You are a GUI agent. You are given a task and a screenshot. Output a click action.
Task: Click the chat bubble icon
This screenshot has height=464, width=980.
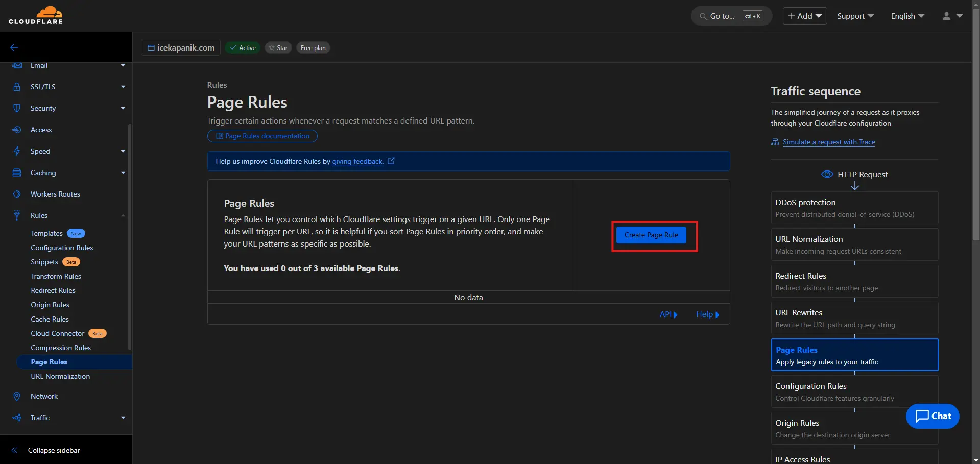922,416
